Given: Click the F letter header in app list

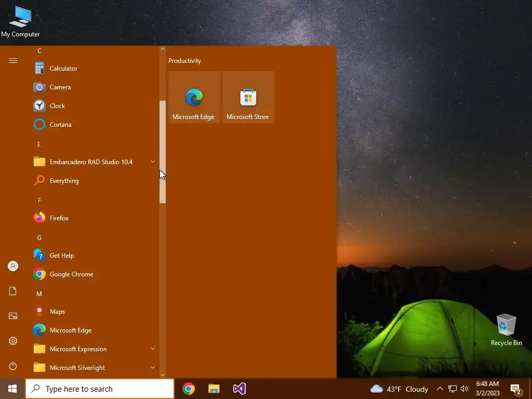Looking at the screenshot, I should [x=39, y=200].
